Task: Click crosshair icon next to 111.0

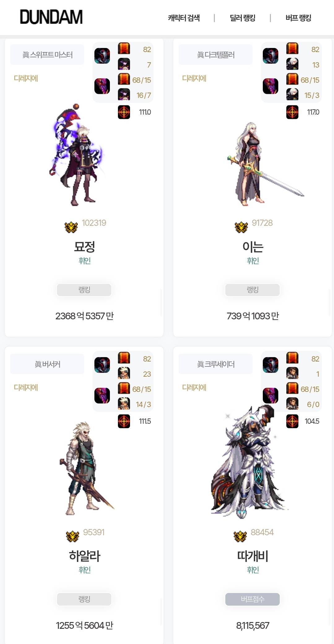Action: (124, 112)
